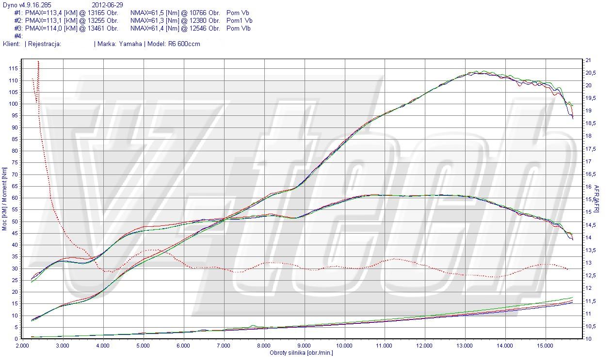Screen dimensions: 613x364
Task: Click the 21 tick on the AFR axis
Action: click(x=588, y=60)
